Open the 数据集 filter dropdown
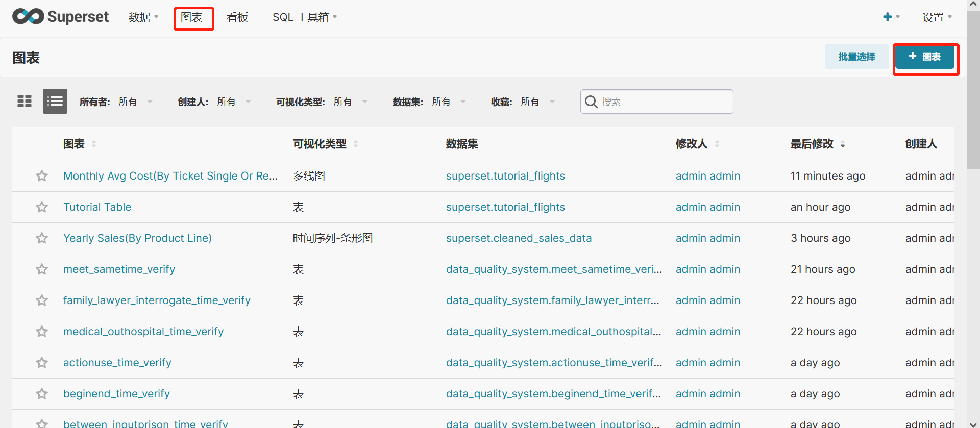Image resolution: width=980 pixels, height=428 pixels. point(449,102)
